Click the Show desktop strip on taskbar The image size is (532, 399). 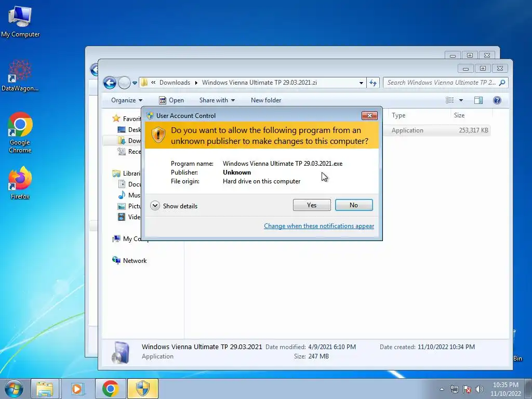click(528, 389)
